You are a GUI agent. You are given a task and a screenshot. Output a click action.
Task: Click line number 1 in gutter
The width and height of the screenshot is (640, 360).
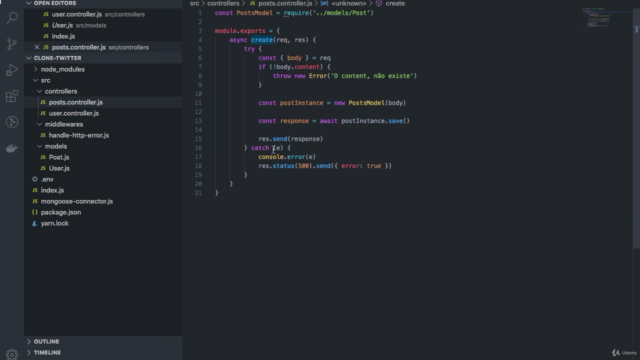tap(200, 13)
